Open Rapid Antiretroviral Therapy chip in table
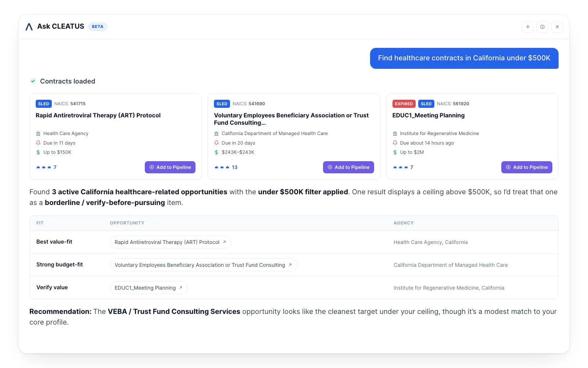 [x=171, y=242]
